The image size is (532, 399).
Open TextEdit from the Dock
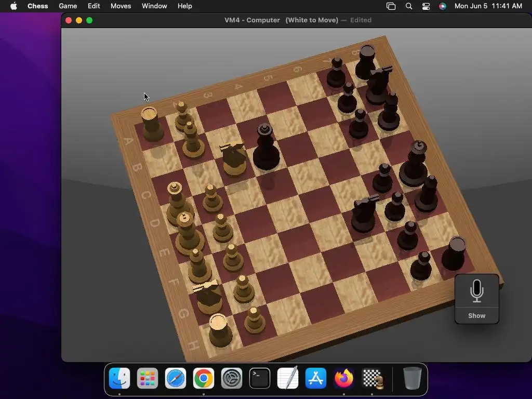288,378
